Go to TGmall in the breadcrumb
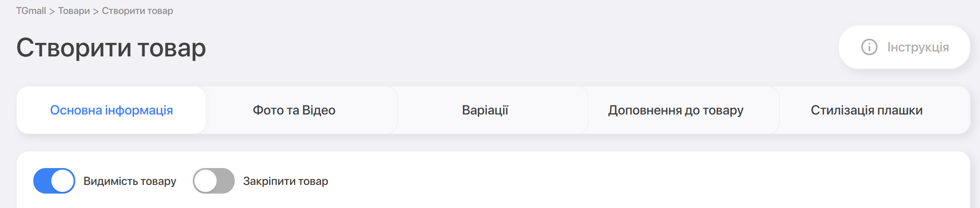Viewport: 980px width, 208px height. coord(31,11)
